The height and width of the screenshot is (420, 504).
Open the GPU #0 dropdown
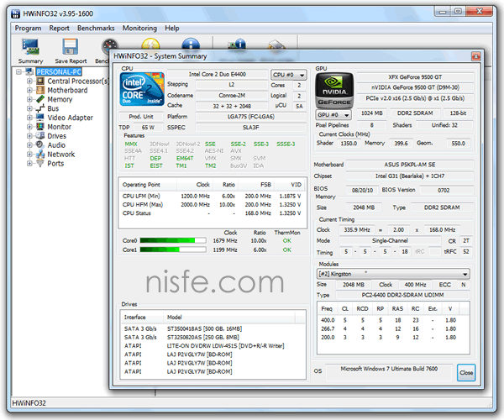click(x=333, y=115)
